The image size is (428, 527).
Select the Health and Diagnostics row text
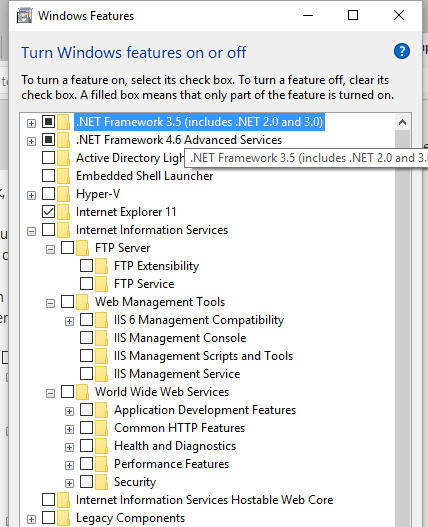[x=175, y=446]
